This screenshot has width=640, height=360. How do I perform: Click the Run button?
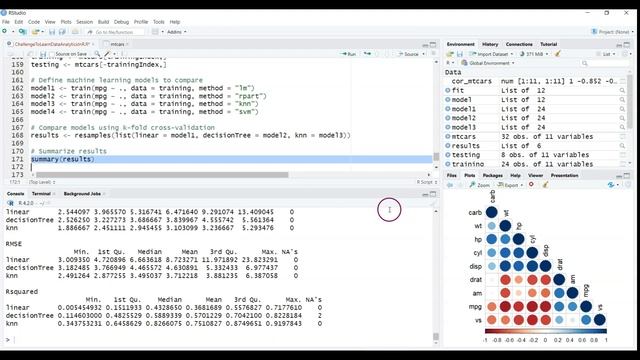tap(348, 54)
